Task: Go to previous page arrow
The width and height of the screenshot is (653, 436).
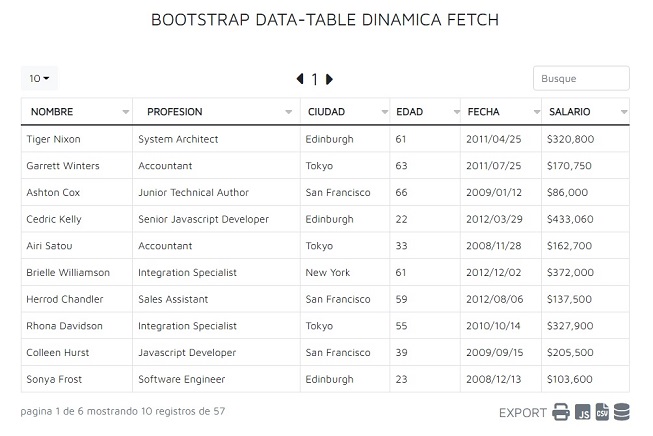Action: [300, 79]
